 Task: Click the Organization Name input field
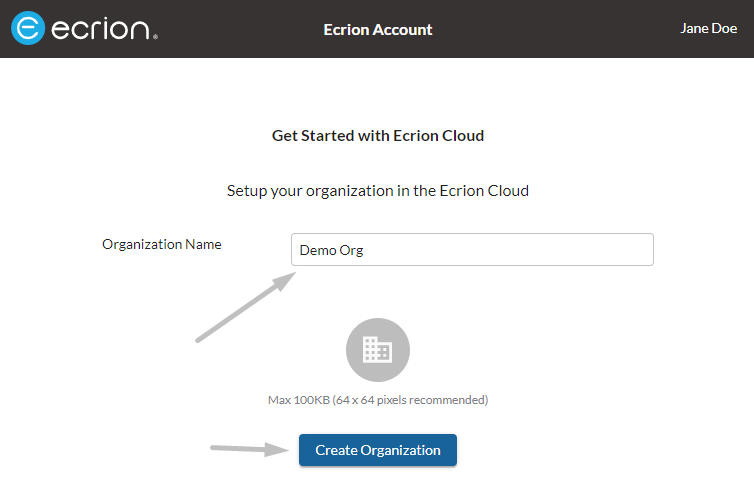[472, 250]
